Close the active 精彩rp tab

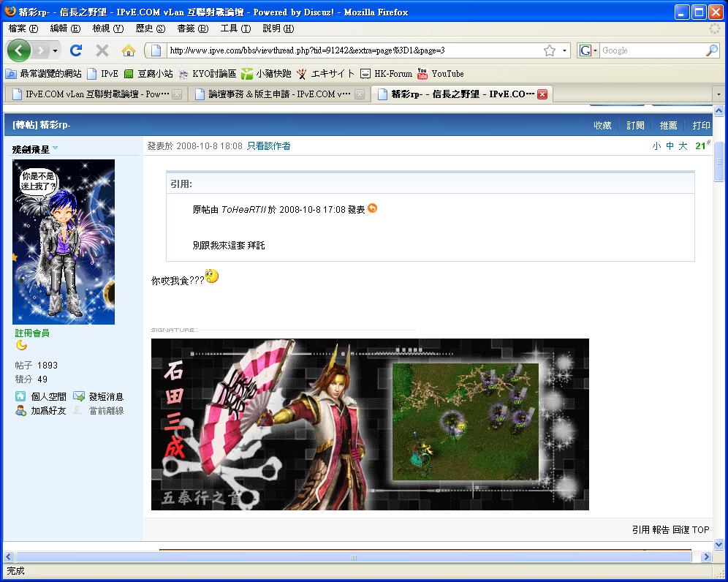[542, 94]
